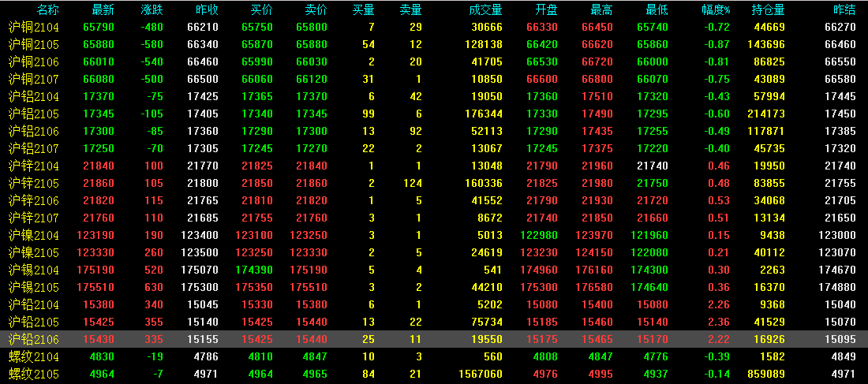The width and height of the screenshot is (868, 384).
Task: Sort by the 名称 column header
Action: [48, 10]
